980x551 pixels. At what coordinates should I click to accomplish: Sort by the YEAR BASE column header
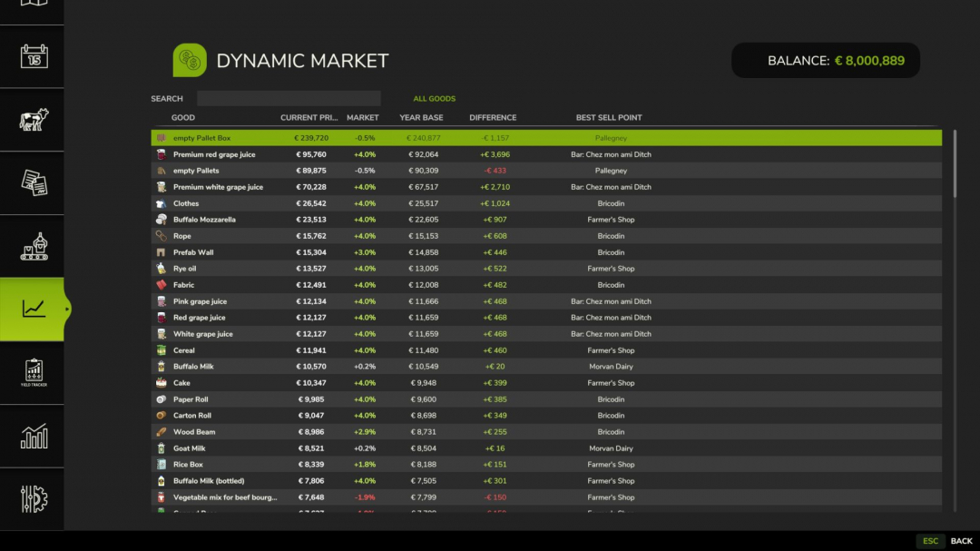[421, 118]
